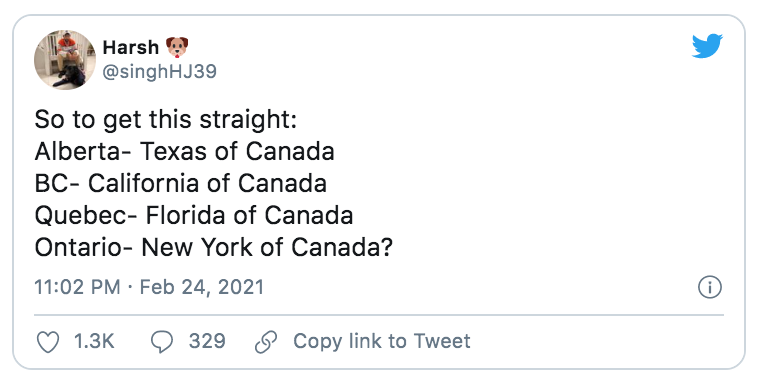Click the 329 replies count
The image size is (760, 382).
pyautogui.click(x=207, y=341)
